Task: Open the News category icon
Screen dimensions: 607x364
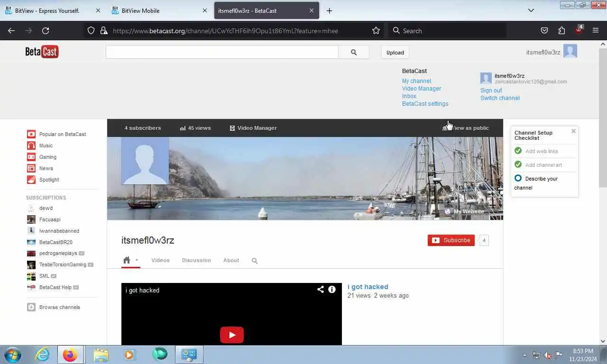Action: pyautogui.click(x=31, y=168)
